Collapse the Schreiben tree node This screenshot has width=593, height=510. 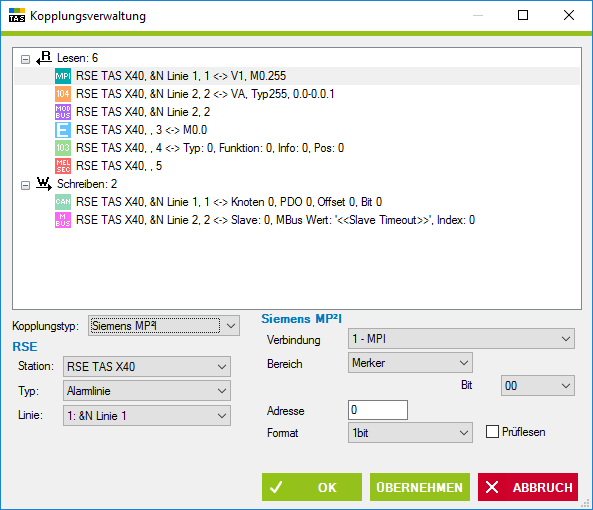(25, 185)
